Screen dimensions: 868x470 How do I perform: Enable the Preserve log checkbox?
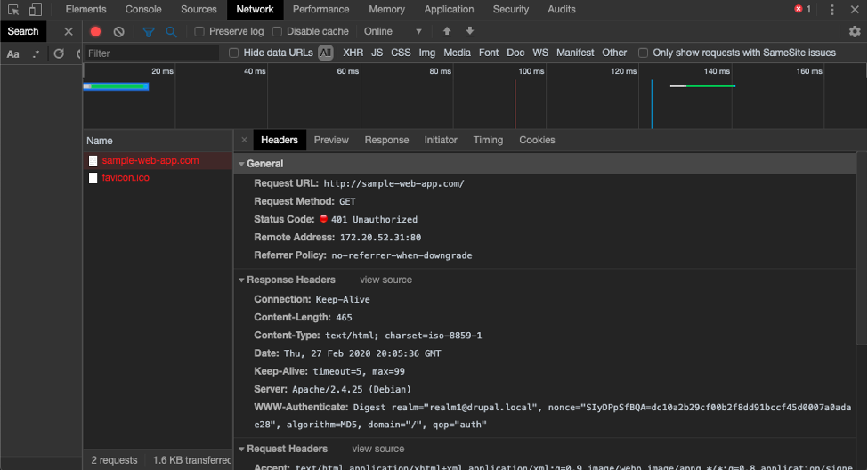click(x=199, y=31)
